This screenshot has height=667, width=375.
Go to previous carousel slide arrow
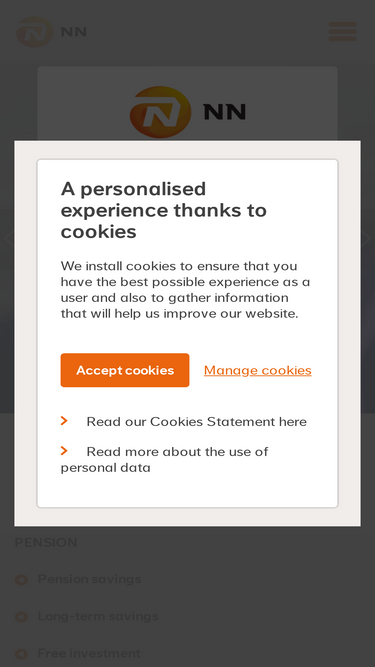point(8,238)
